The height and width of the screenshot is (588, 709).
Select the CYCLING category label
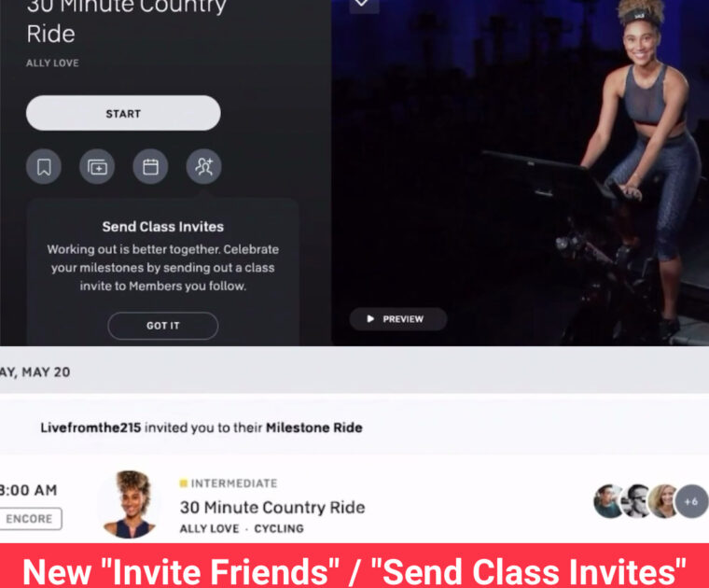click(279, 528)
